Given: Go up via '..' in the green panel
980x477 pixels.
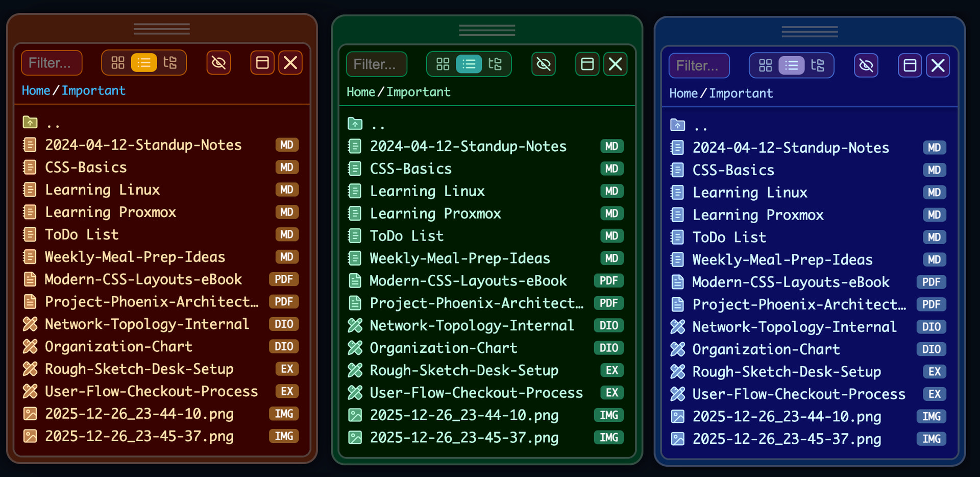Looking at the screenshot, I should (378, 125).
